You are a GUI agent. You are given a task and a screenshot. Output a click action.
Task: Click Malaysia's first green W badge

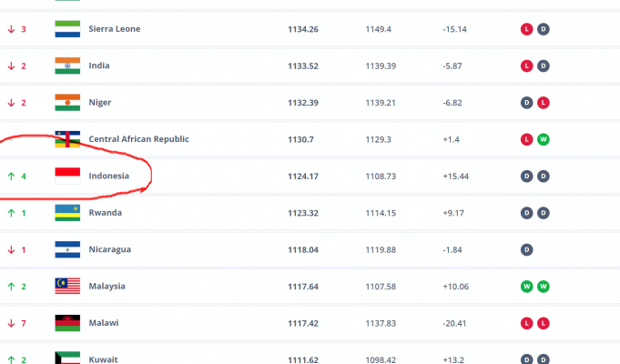(x=526, y=286)
